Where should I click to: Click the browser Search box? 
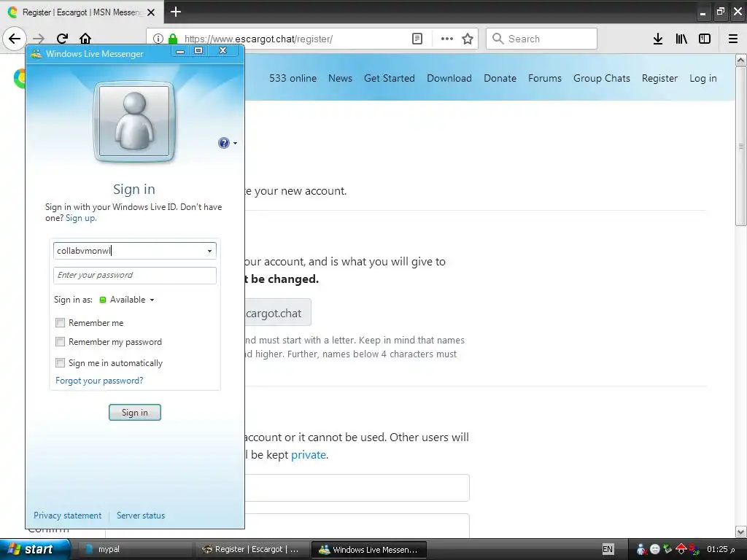tap(541, 39)
